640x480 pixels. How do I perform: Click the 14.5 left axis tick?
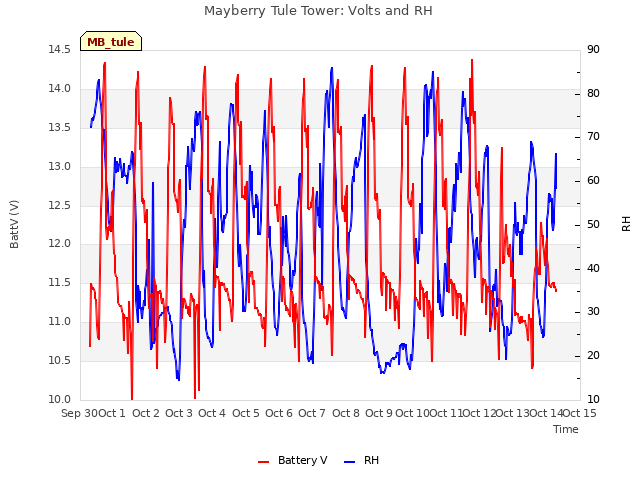59,49
